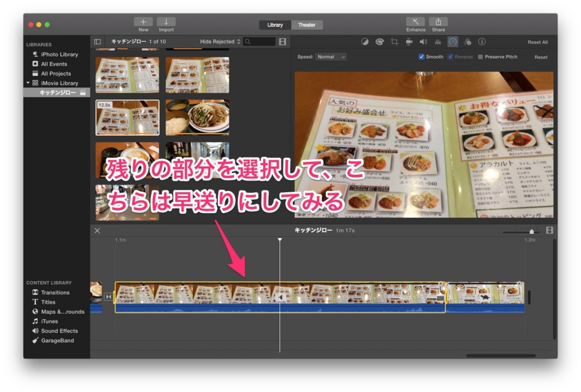Image resolution: width=581 pixels, height=392 pixels.
Task: Click the Enhance magic wand icon
Action: pos(414,22)
